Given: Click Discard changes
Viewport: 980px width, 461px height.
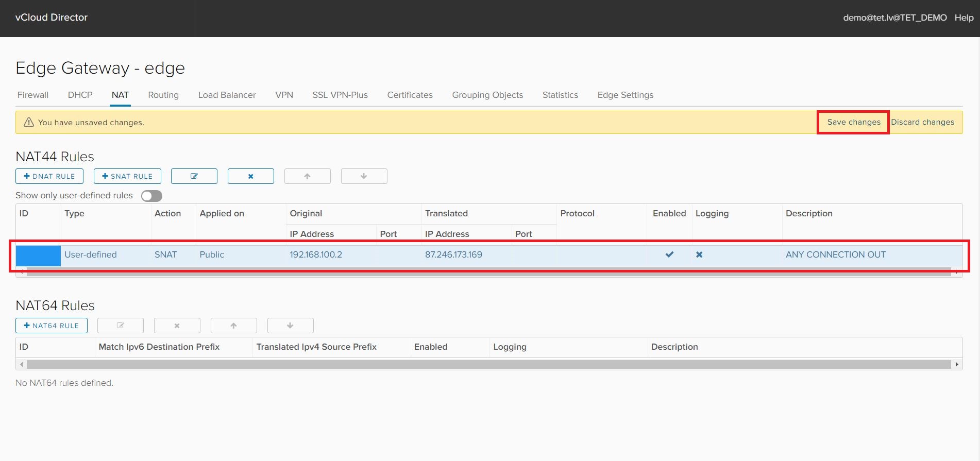Looking at the screenshot, I should tap(922, 122).
